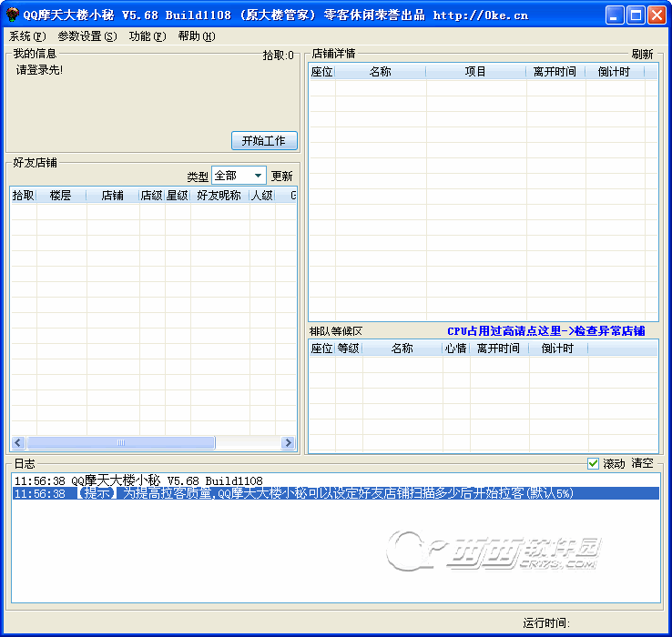This screenshot has width=672, height=637.
Task: Click the left arrow of the friend list scrollbar
Action: coord(17,443)
